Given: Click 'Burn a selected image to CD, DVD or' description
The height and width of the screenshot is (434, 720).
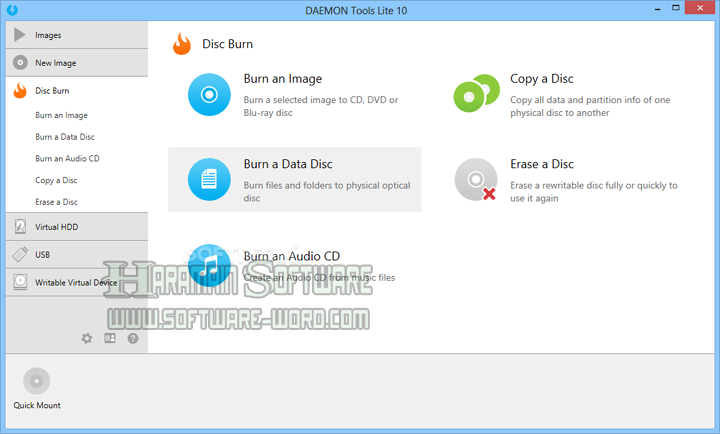Looking at the screenshot, I should tap(321, 100).
